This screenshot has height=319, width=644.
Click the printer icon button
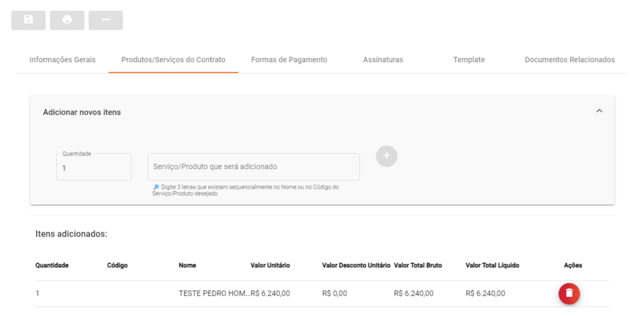(x=67, y=20)
